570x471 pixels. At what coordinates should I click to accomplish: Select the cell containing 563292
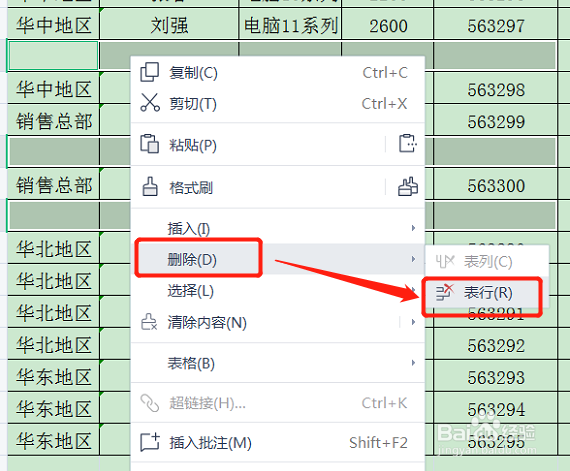(x=495, y=345)
